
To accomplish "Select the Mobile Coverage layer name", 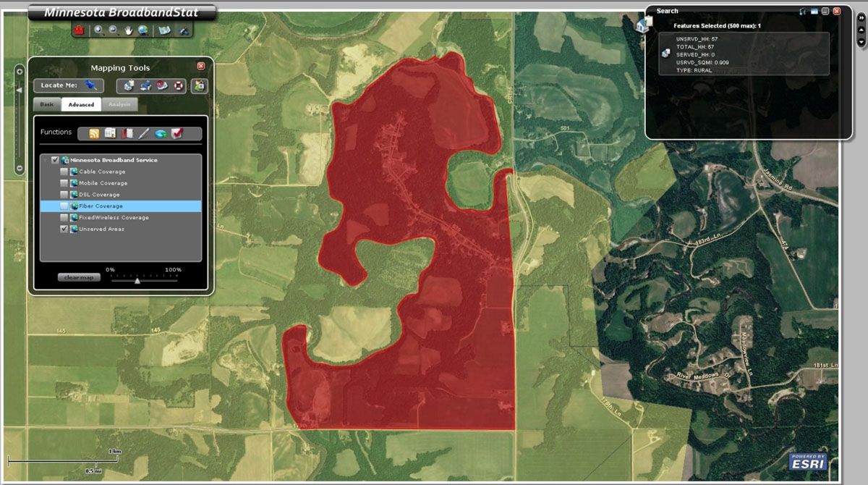I will tap(103, 183).
